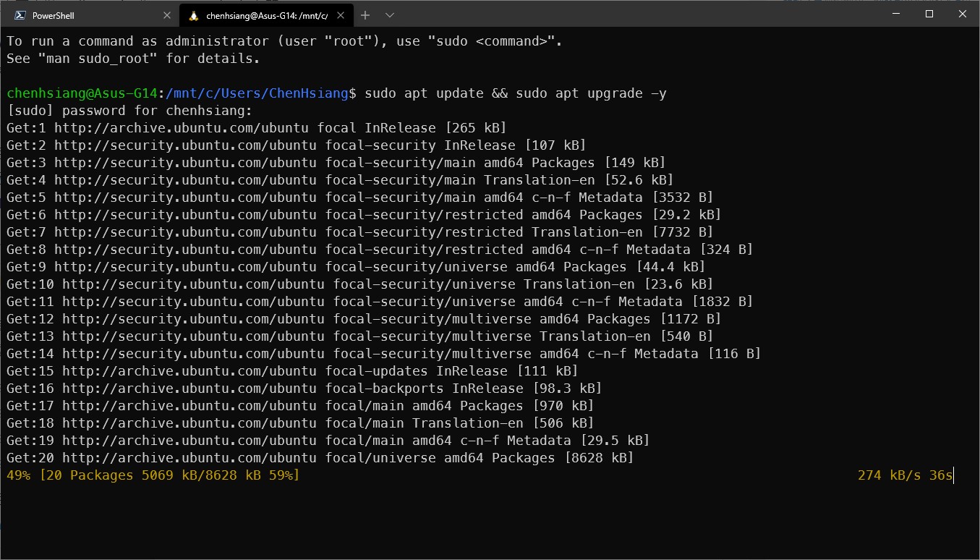Click the "Get:16" focal-backports InRelease line
The width and height of the screenshot is (980, 560).
point(304,389)
